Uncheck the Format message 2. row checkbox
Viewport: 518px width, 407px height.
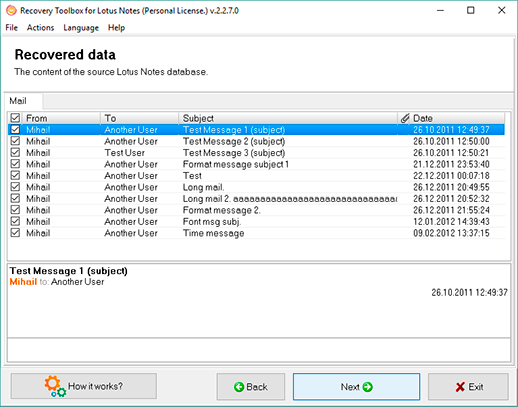pyautogui.click(x=15, y=210)
